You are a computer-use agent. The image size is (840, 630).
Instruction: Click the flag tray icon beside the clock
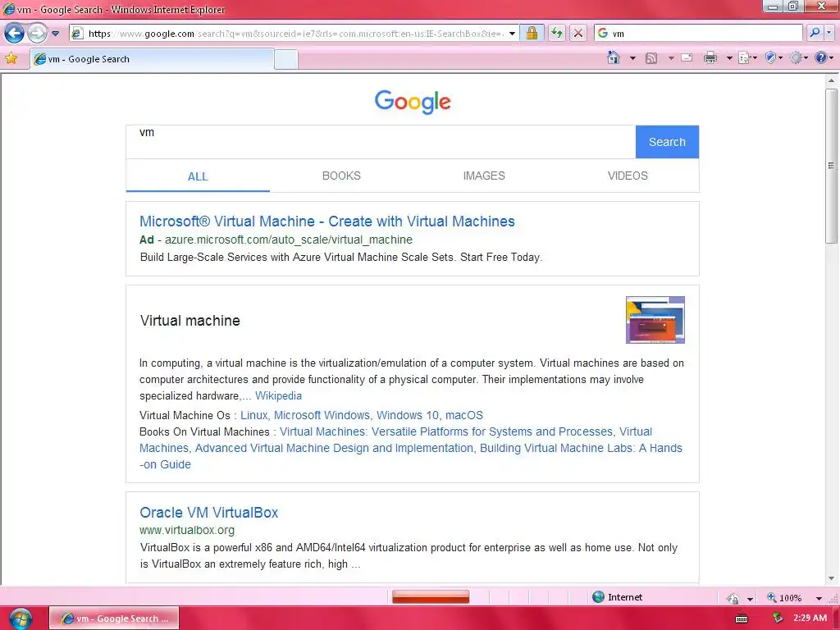pos(778,619)
